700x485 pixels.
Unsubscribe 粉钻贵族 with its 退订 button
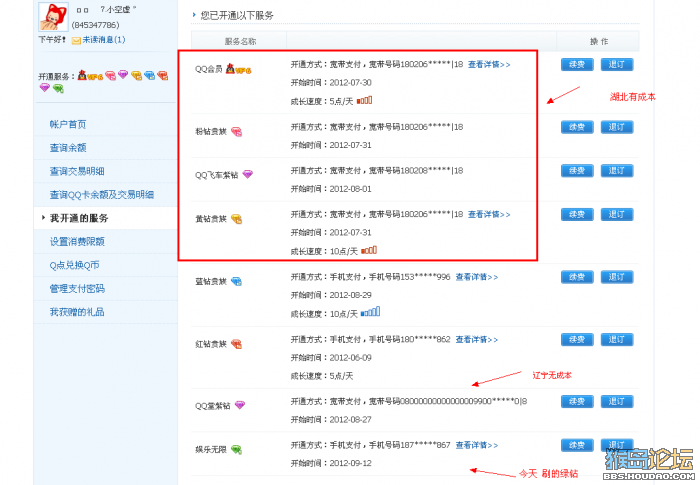pos(617,127)
